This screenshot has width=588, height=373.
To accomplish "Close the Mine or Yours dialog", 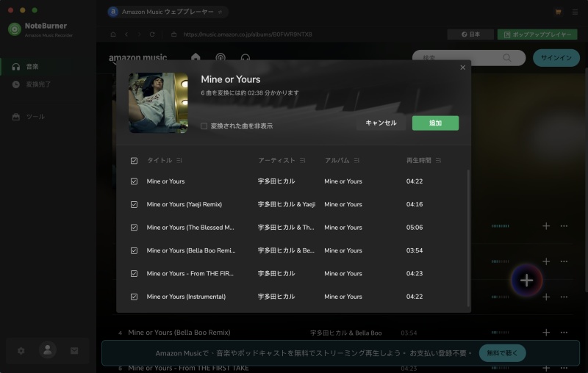I will 463,68.
